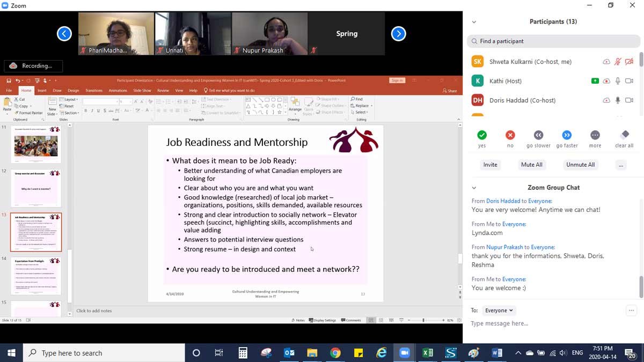Switch to the Transitions ribbon tab
The height and width of the screenshot is (362, 644).
pyautogui.click(x=94, y=91)
